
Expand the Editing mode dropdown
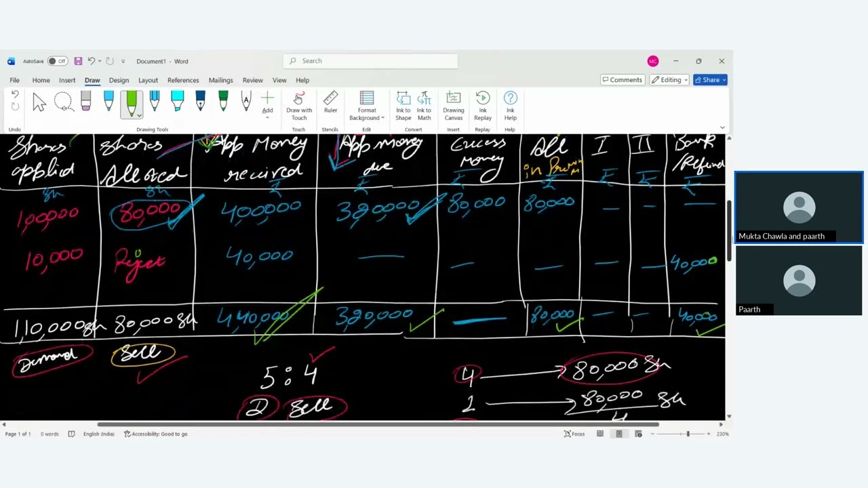(x=669, y=80)
